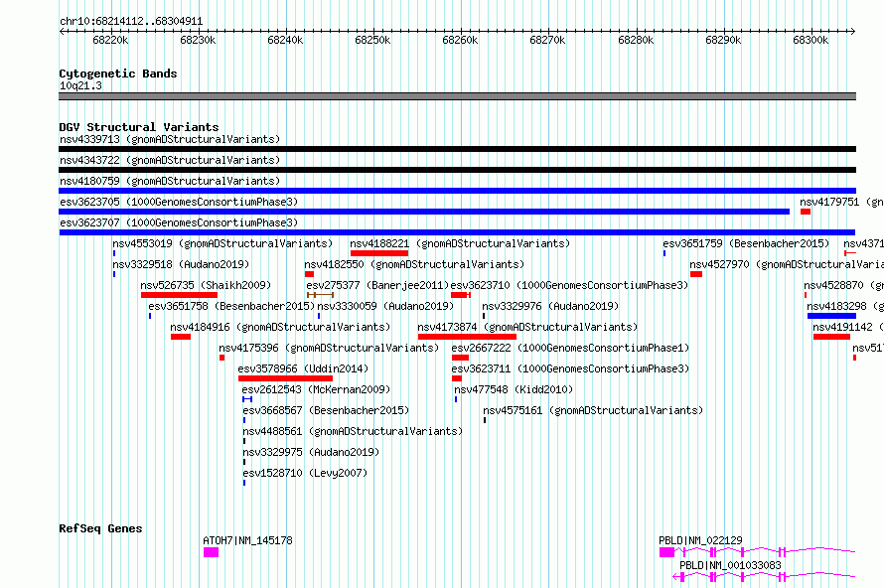Click the RefSeq Genes track title
This screenshot has width=884, height=588.
pos(100,528)
